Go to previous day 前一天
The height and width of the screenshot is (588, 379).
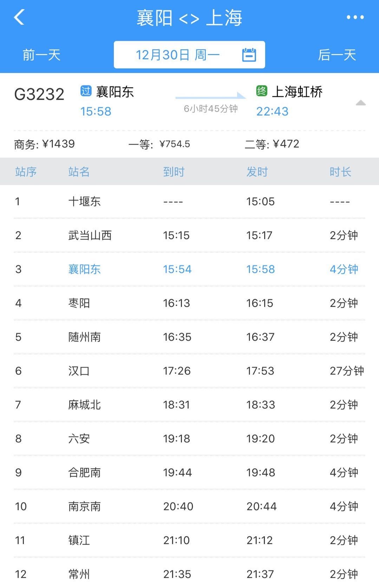[x=41, y=55]
